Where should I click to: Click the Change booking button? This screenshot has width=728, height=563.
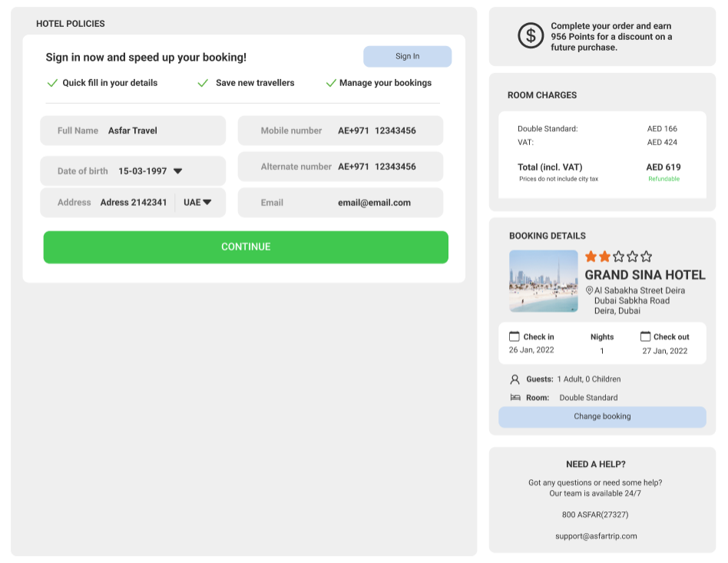(x=602, y=417)
